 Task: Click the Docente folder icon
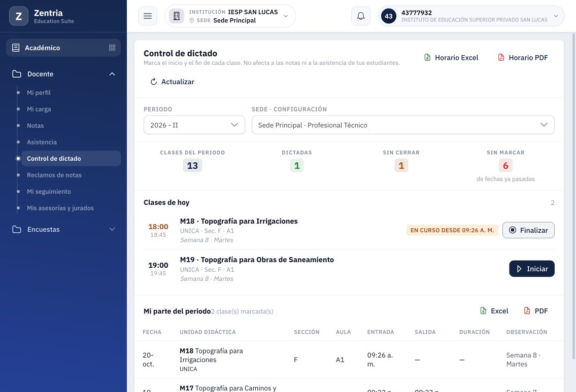(17, 74)
